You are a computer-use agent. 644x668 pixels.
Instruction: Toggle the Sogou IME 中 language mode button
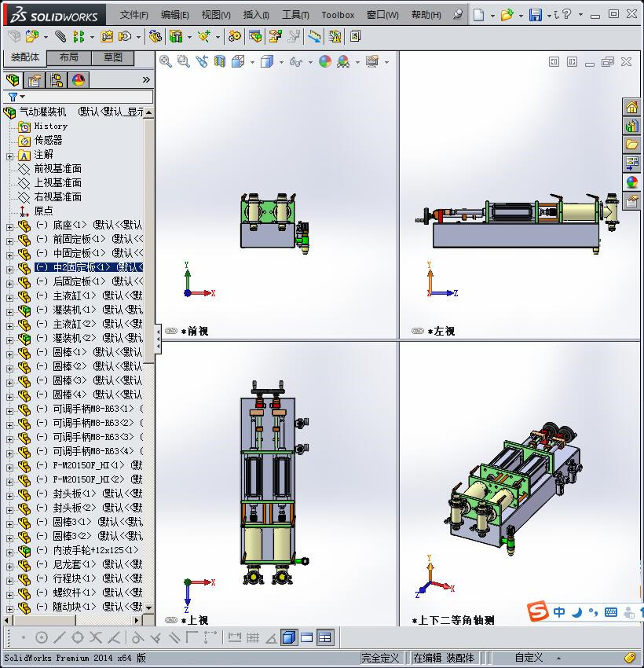pos(559,612)
